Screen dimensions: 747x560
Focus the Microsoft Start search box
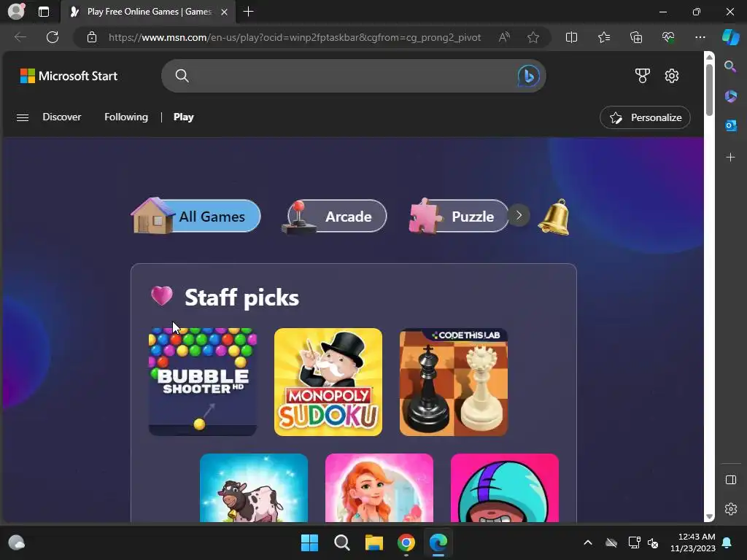click(354, 76)
